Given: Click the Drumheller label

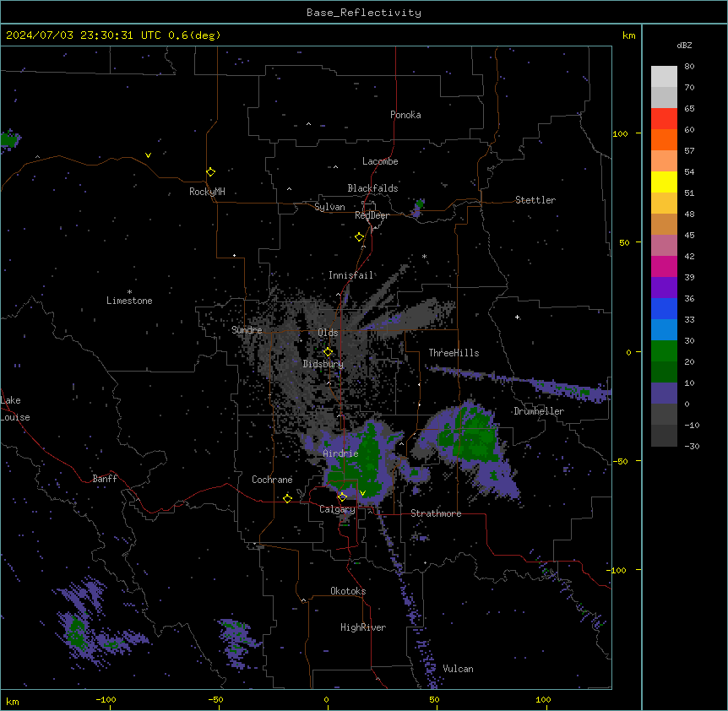Looking at the screenshot, I should click(x=539, y=411).
